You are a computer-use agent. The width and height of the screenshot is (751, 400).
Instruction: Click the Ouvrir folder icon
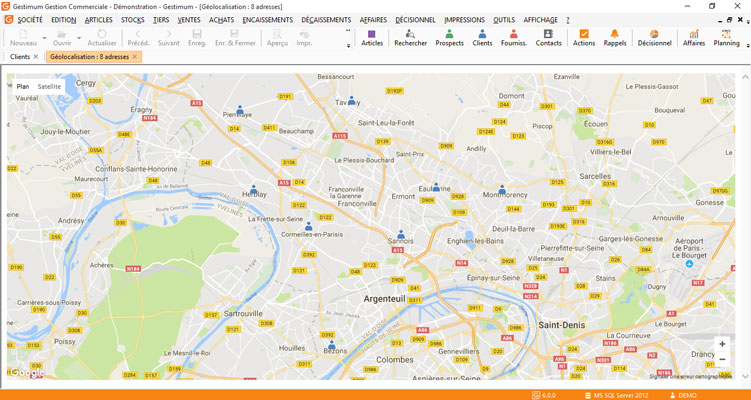point(62,38)
